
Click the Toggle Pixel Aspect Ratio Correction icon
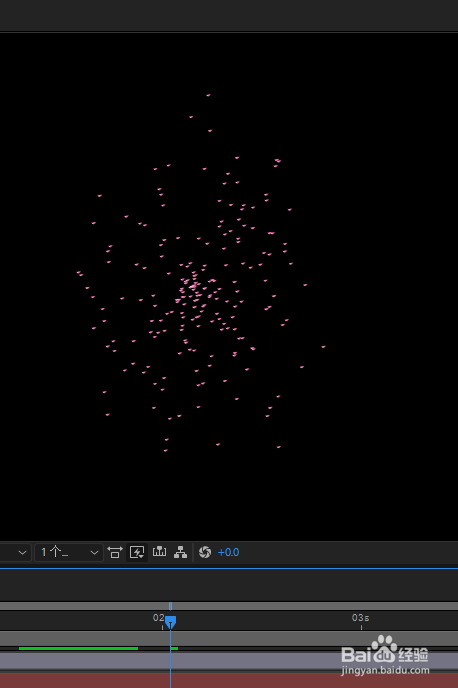[x=115, y=552]
